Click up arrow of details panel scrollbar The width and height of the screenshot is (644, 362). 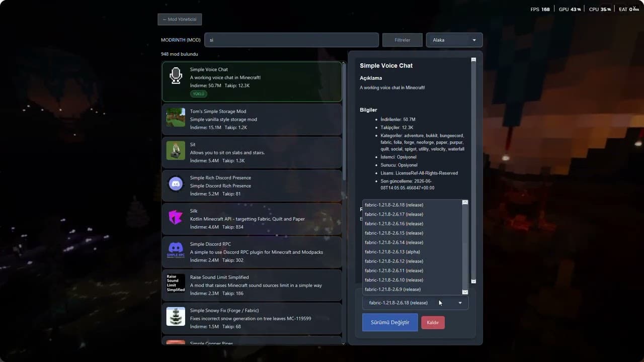pyautogui.click(x=473, y=59)
